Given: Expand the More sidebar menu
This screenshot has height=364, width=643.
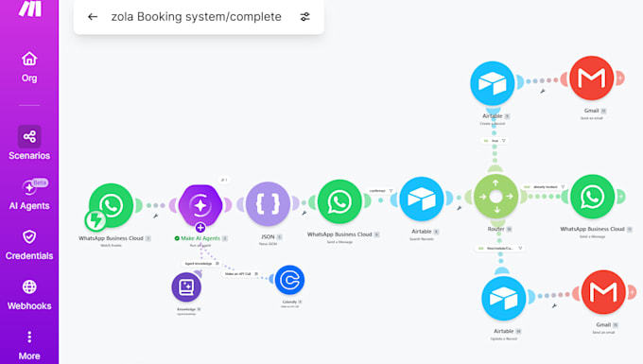Looking at the screenshot, I should [29, 345].
